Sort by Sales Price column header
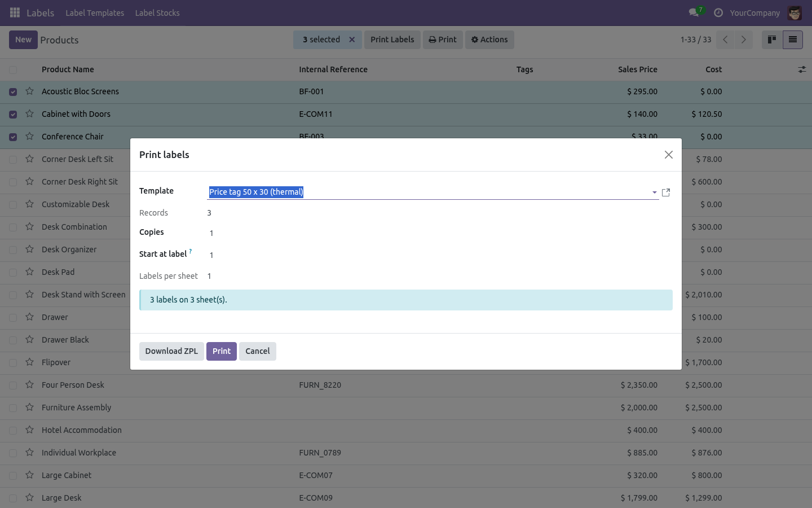This screenshot has width=812, height=508. pos(637,69)
